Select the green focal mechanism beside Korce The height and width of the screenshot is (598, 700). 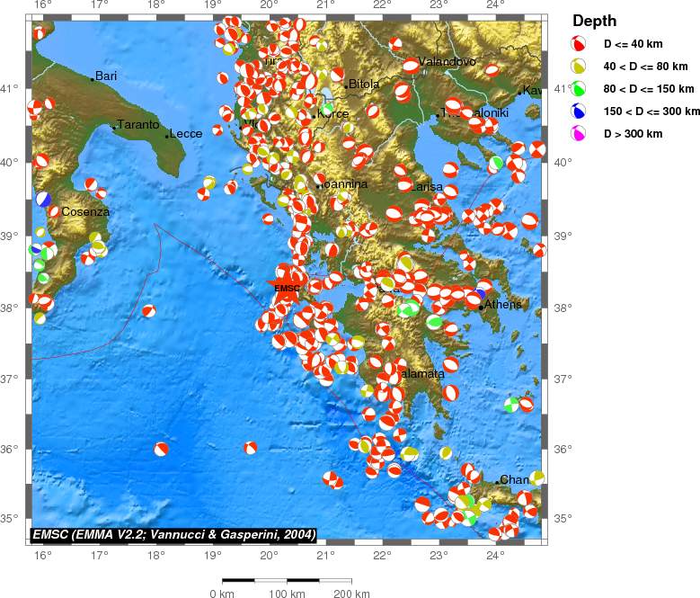point(328,109)
